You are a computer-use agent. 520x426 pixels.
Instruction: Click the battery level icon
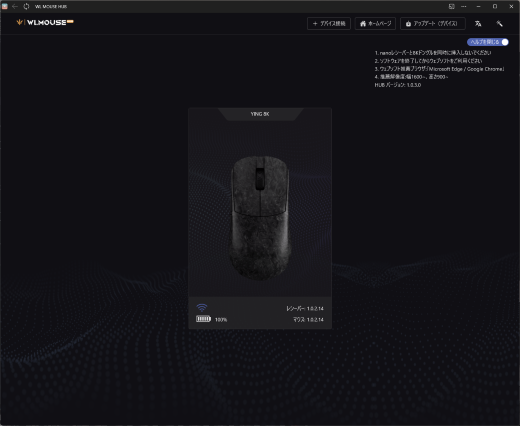coord(203,319)
